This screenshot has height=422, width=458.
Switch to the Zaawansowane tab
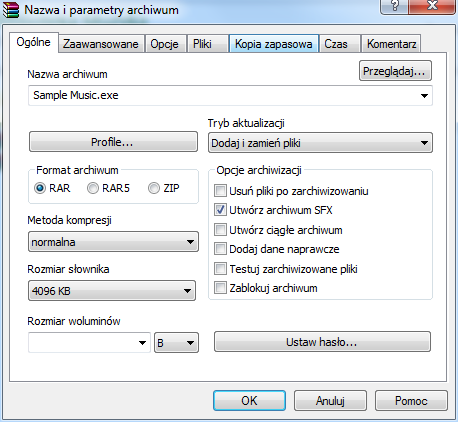point(101,44)
